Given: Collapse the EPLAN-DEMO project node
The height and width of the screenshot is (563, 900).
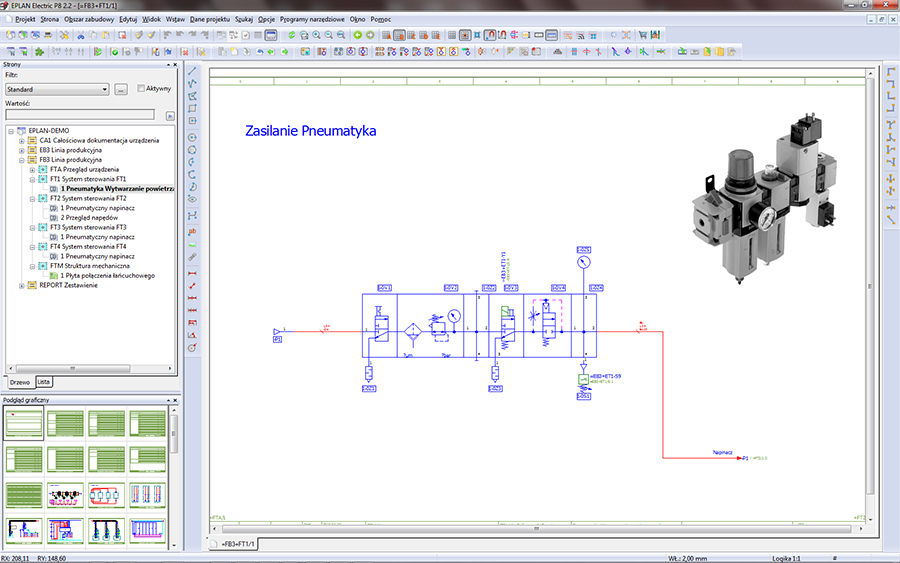Looking at the screenshot, I should tap(11, 131).
